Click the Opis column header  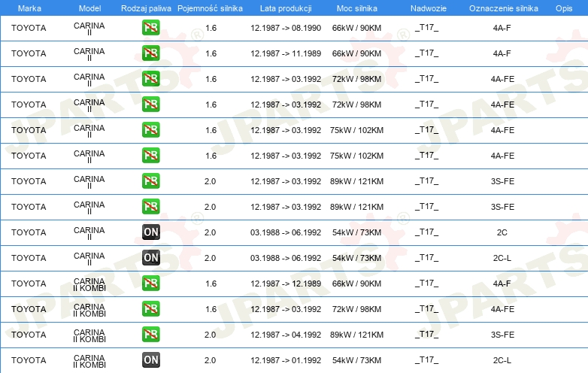click(x=563, y=8)
